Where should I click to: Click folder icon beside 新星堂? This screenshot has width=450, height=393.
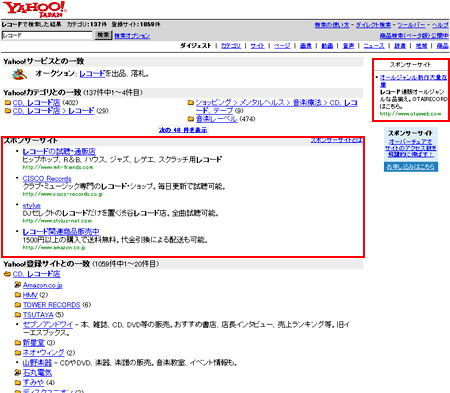[18, 343]
